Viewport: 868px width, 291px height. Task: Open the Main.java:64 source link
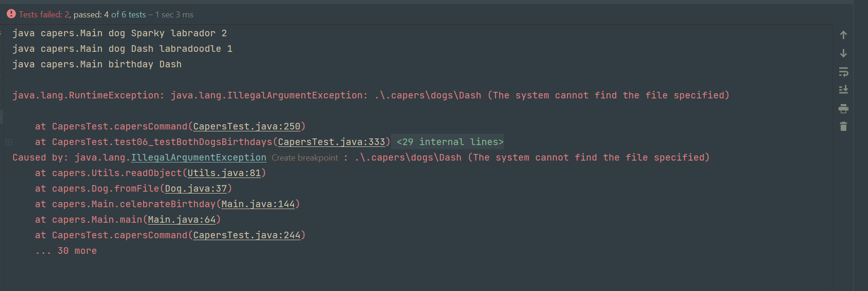(181, 219)
